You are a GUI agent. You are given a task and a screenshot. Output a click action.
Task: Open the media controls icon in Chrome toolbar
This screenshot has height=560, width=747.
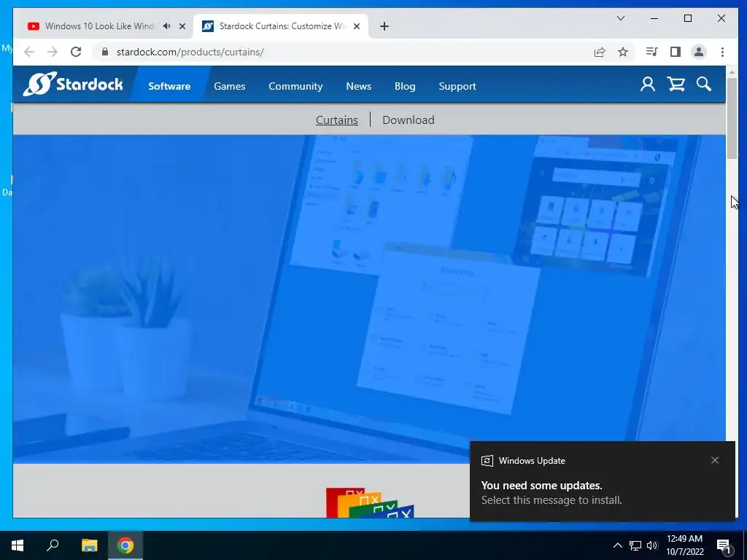coord(651,52)
